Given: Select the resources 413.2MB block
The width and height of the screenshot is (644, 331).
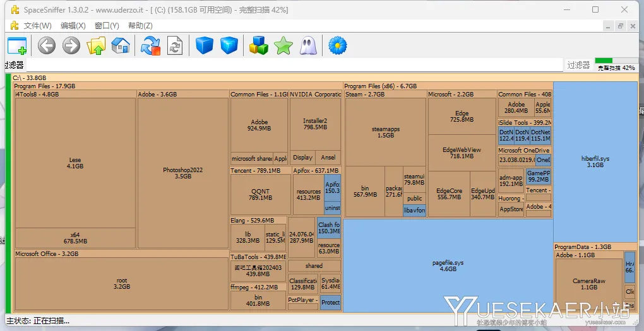Looking at the screenshot, I should click(309, 194).
